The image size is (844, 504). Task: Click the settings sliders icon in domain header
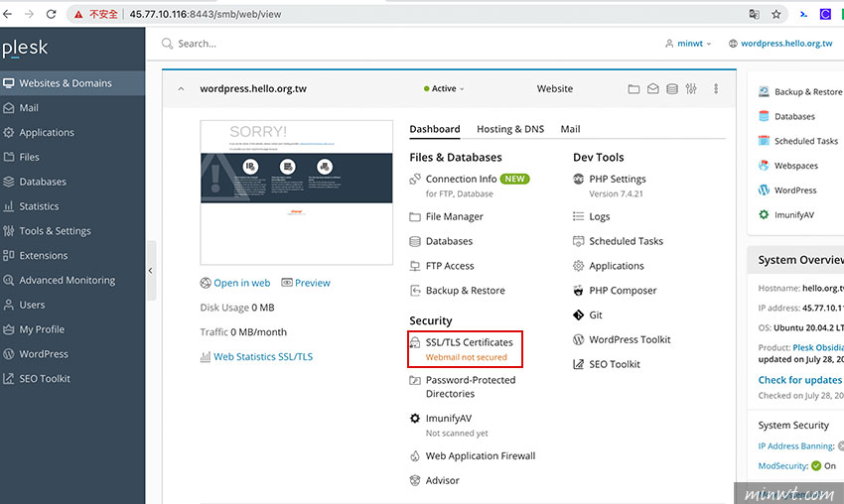(691, 88)
